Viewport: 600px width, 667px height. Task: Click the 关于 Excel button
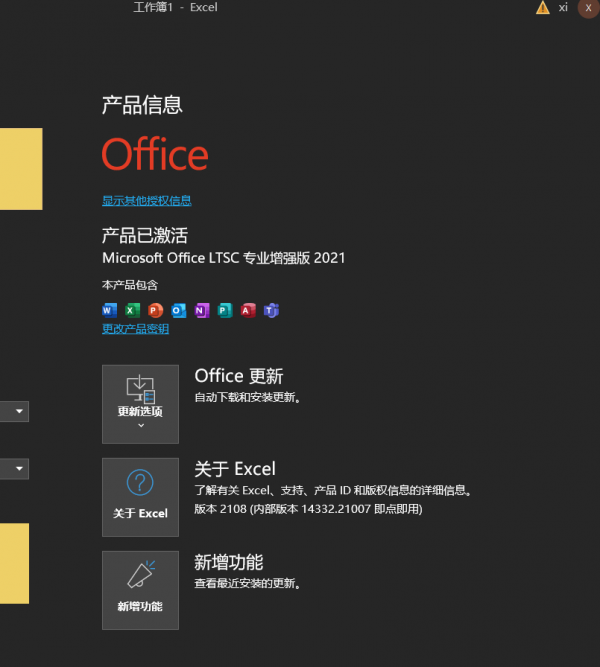pos(140,497)
